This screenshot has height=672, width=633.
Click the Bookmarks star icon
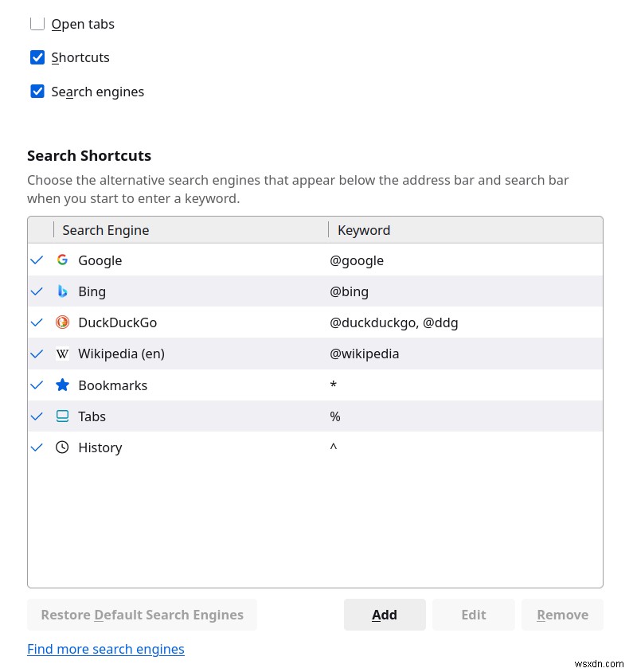tap(63, 385)
